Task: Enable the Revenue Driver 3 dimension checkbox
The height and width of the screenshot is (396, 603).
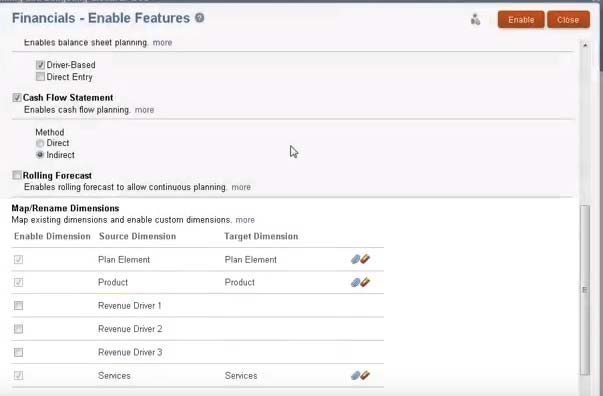Action: tap(18, 352)
